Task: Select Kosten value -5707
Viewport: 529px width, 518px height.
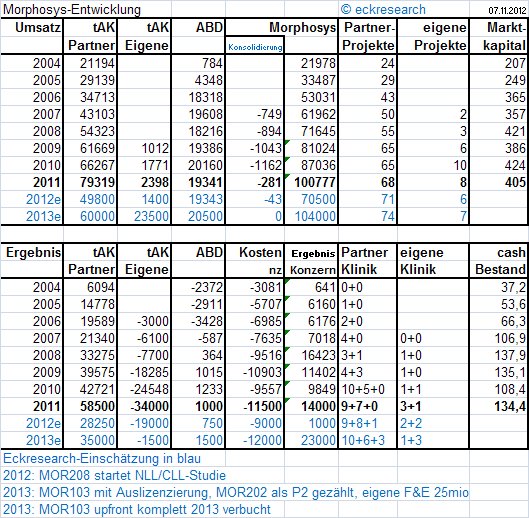Action: point(266,304)
